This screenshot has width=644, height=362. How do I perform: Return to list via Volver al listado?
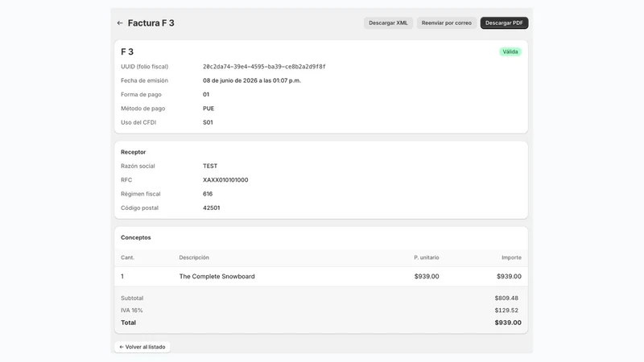click(x=142, y=347)
